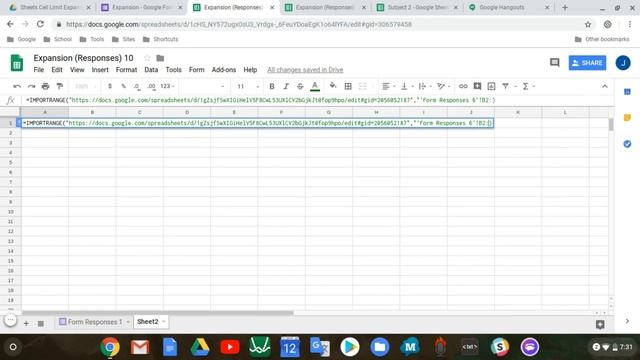Screen dimensions: 640x360
Task: Open the Insert menu
Action: click(100, 70)
